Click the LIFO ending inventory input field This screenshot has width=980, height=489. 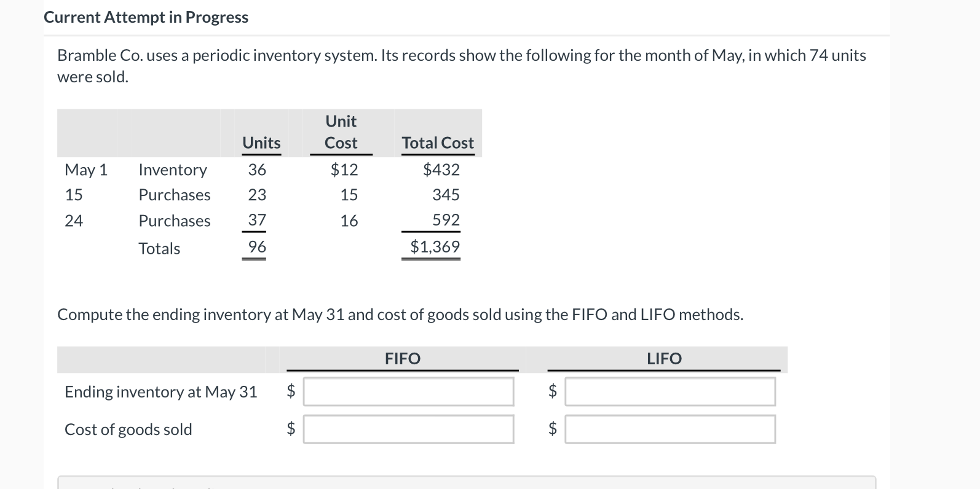[x=670, y=391]
